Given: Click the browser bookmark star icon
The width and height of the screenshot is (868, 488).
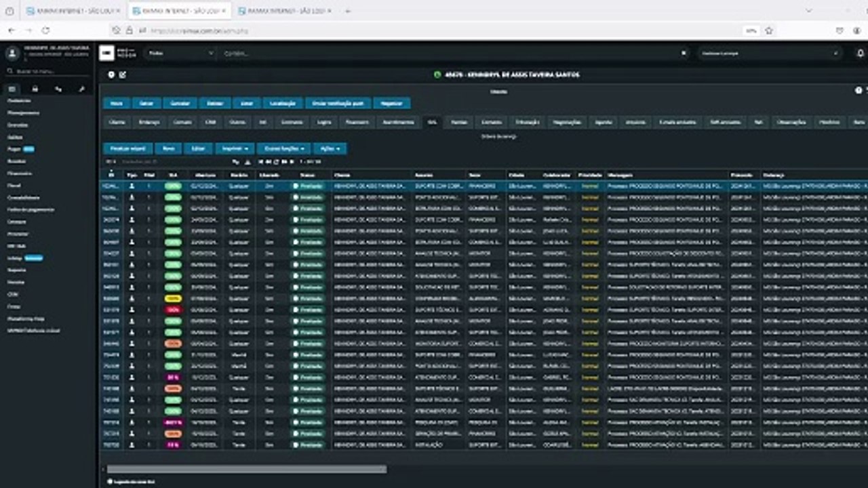Looking at the screenshot, I should tap(769, 30).
